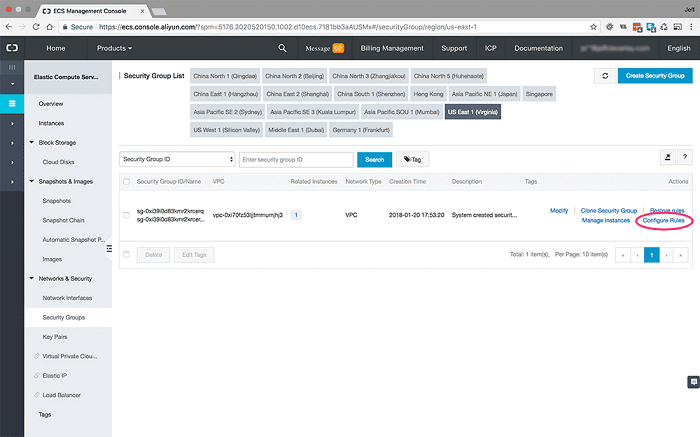Open Documentation in the top navigation

click(x=538, y=48)
